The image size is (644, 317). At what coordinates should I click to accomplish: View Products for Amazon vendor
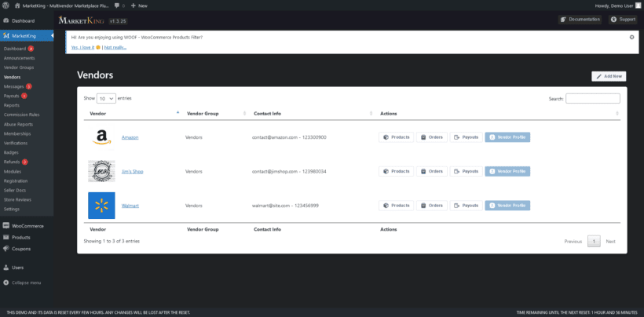click(396, 137)
